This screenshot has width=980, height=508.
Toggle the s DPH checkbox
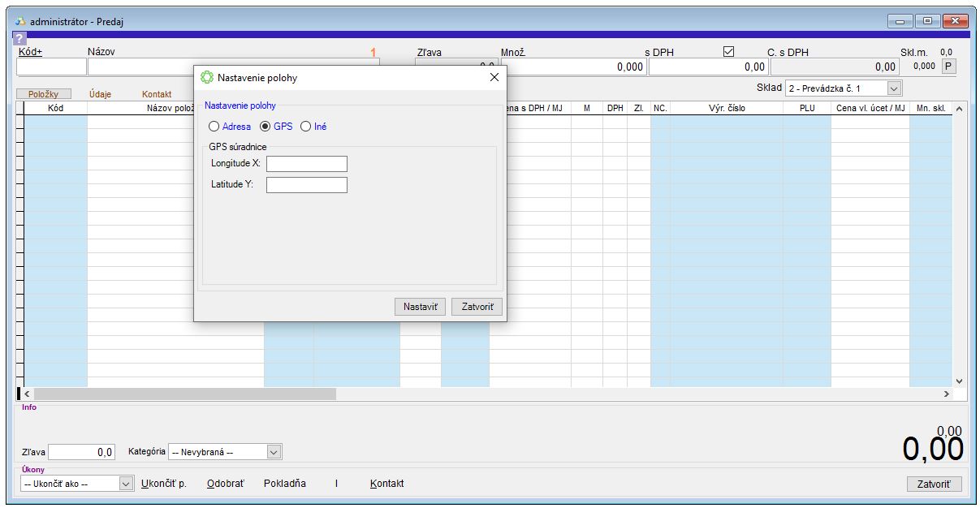[x=728, y=52]
